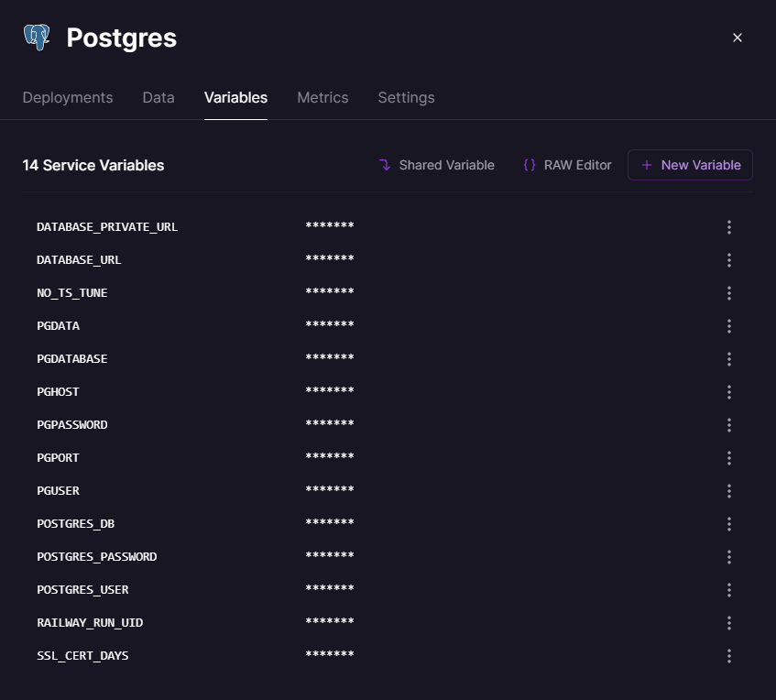Viewport: 776px width, 700px height.
Task: Select the POSTGRES_DB variable name
Action: 76,524
